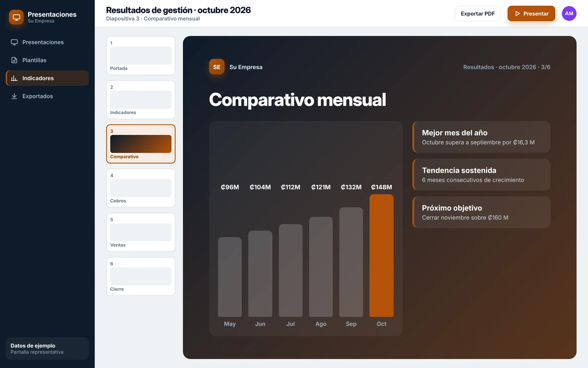Click the download icon beside Exportados
588x368 pixels.
pyautogui.click(x=14, y=96)
